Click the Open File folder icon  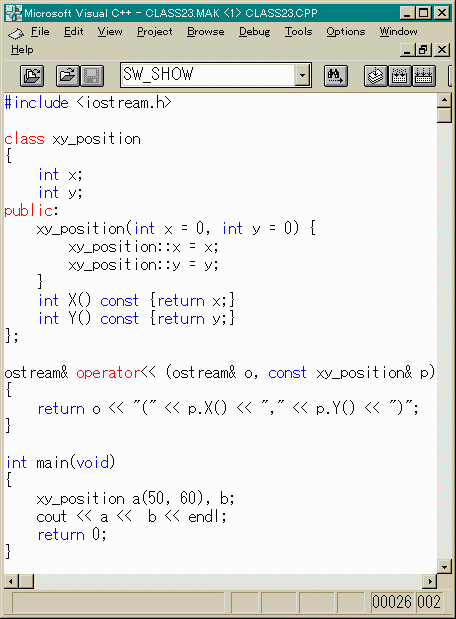pyautogui.click(x=68, y=75)
